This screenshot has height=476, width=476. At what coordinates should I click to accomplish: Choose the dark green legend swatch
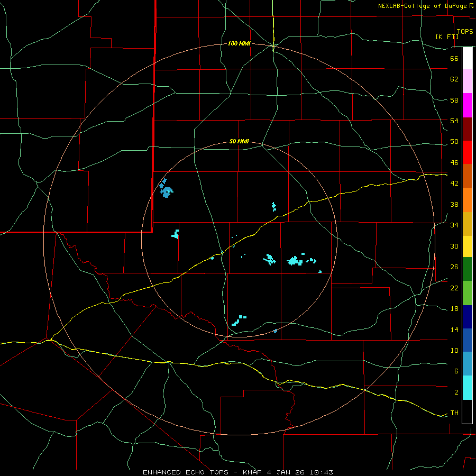click(x=467, y=269)
